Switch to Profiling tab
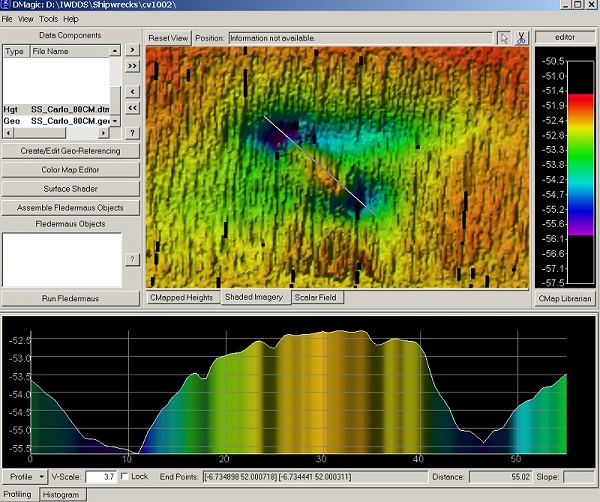The height and width of the screenshot is (502, 600). coord(18,494)
